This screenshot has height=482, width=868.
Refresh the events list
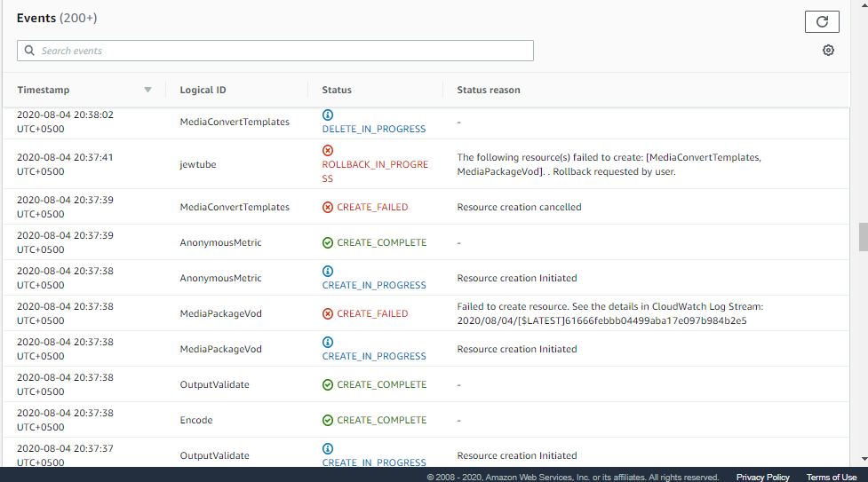pos(822,21)
